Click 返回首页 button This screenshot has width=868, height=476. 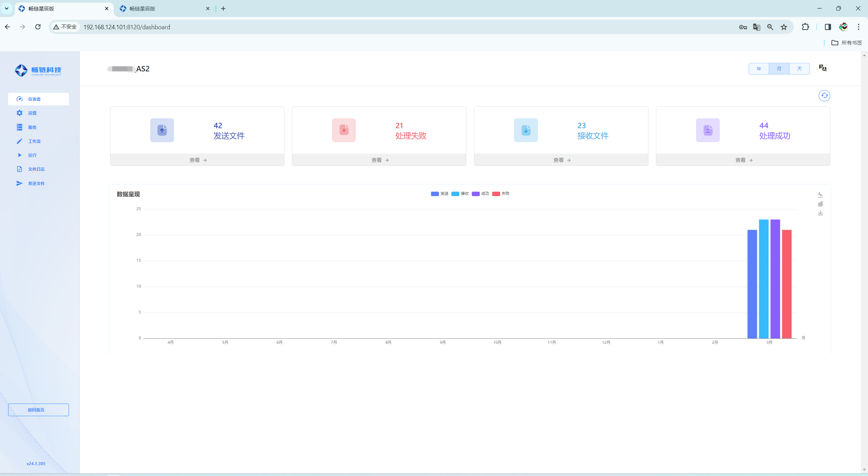(38, 410)
